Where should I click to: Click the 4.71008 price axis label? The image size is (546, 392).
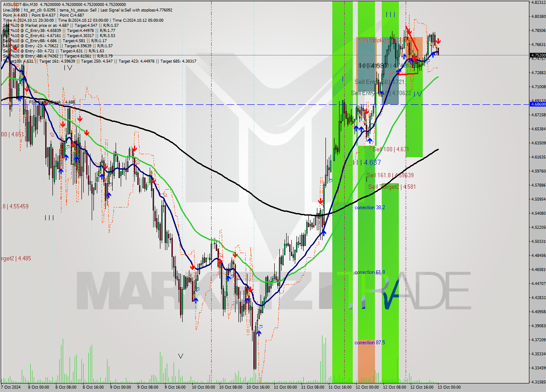(x=538, y=86)
